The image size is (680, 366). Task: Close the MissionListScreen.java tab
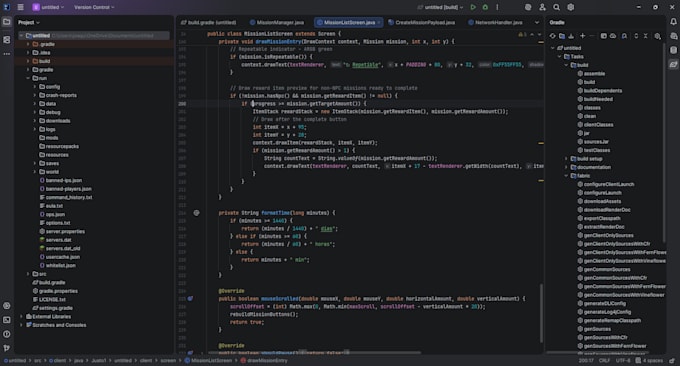pos(379,23)
